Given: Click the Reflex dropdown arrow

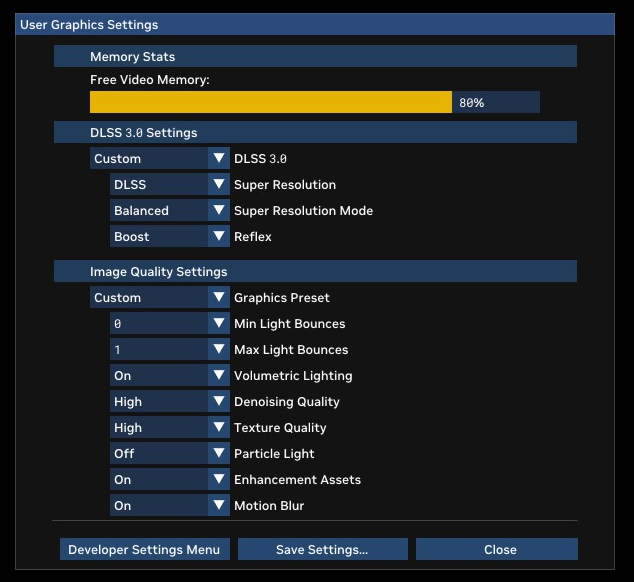Looking at the screenshot, I should [219, 237].
